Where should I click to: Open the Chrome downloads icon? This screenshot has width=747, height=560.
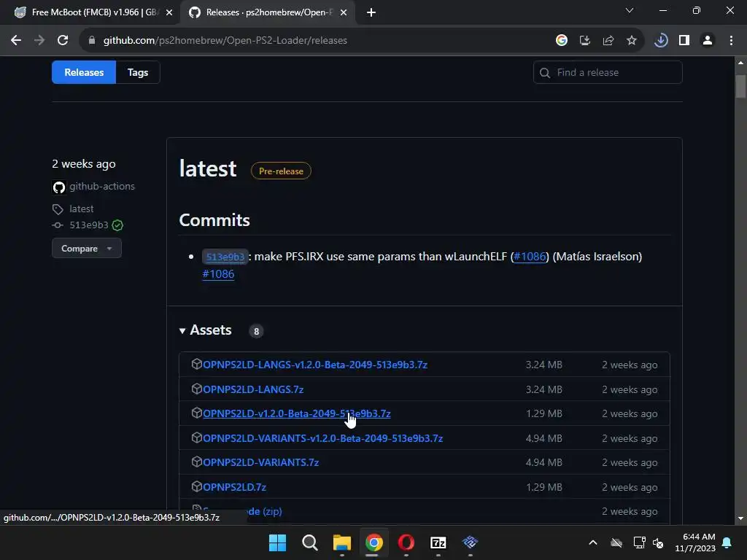[x=661, y=41]
